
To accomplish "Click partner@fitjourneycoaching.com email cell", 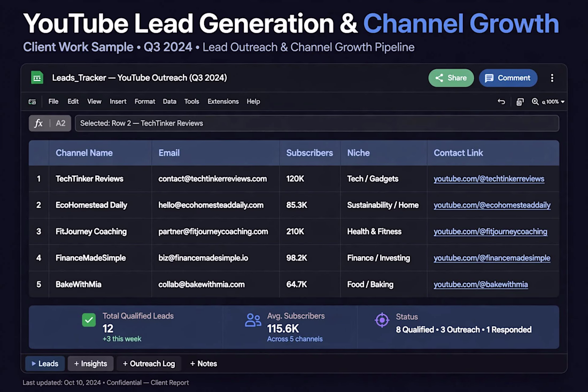I will [215, 232].
